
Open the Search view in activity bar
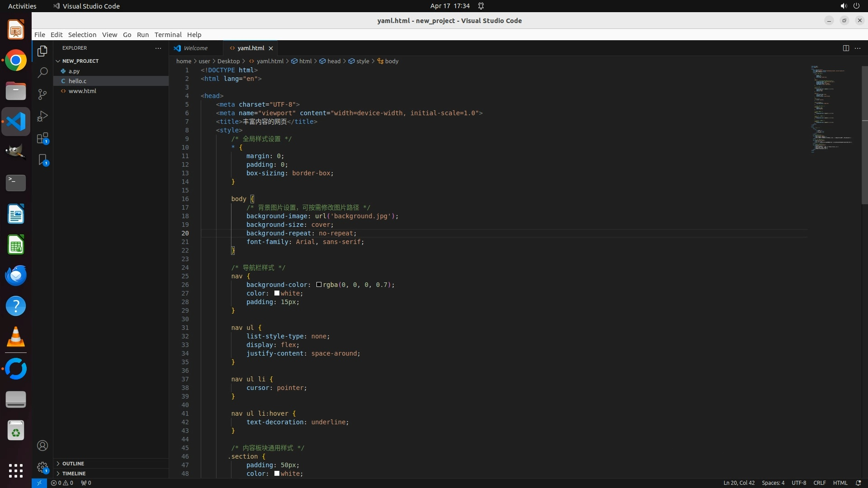point(42,73)
